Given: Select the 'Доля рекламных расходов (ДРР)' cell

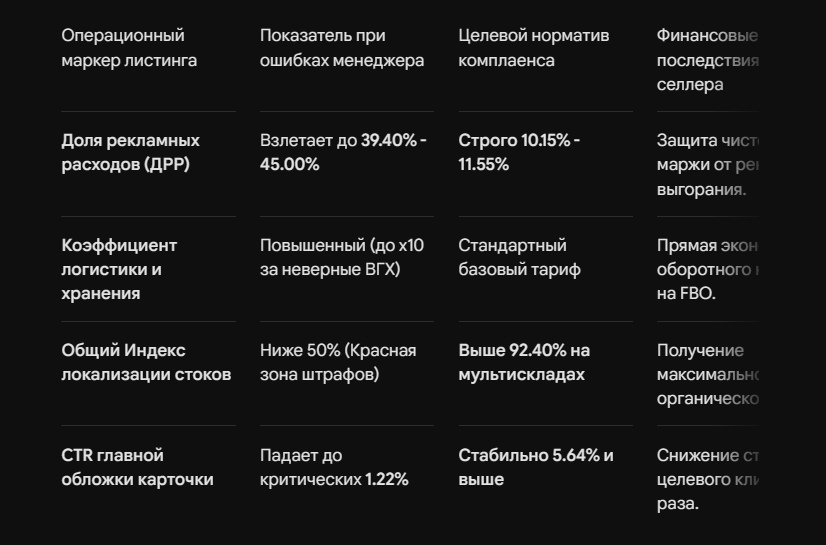Looking at the screenshot, I should point(131,152).
